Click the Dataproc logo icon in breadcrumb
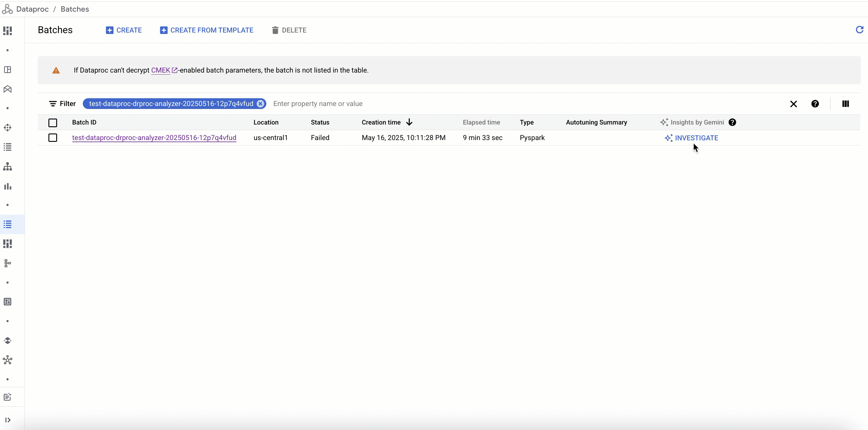Image resolution: width=868 pixels, height=430 pixels. click(x=7, y=9)
